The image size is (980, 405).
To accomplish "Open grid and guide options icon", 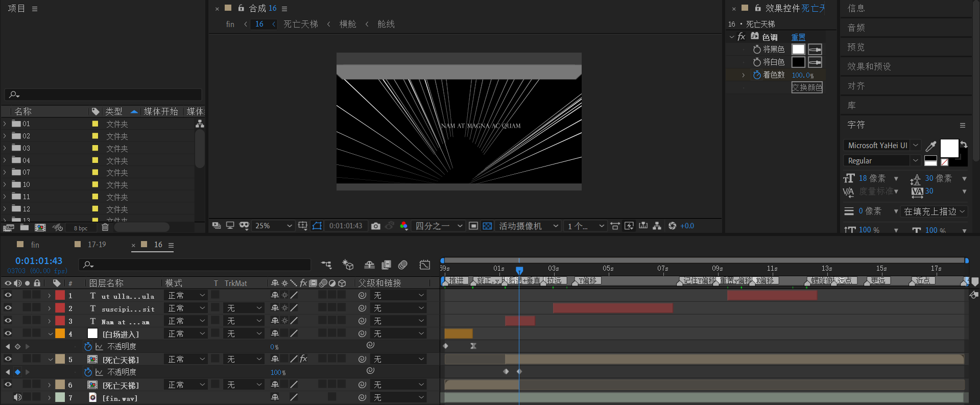I will point(303,226).
